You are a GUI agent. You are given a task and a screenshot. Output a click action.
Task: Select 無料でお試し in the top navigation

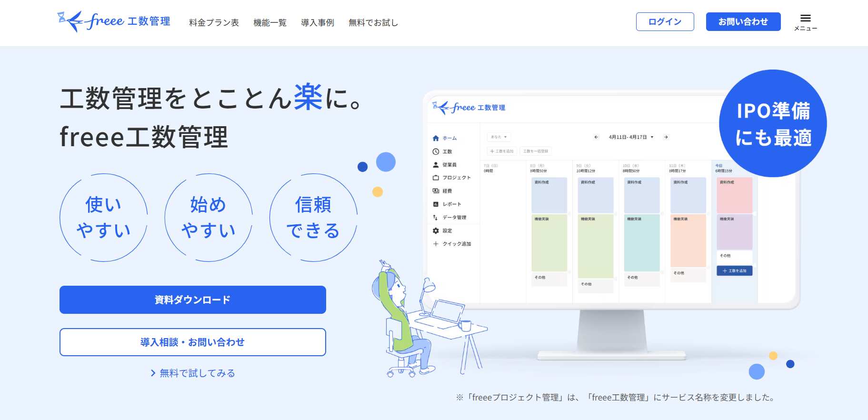click(x=373, y=22)
